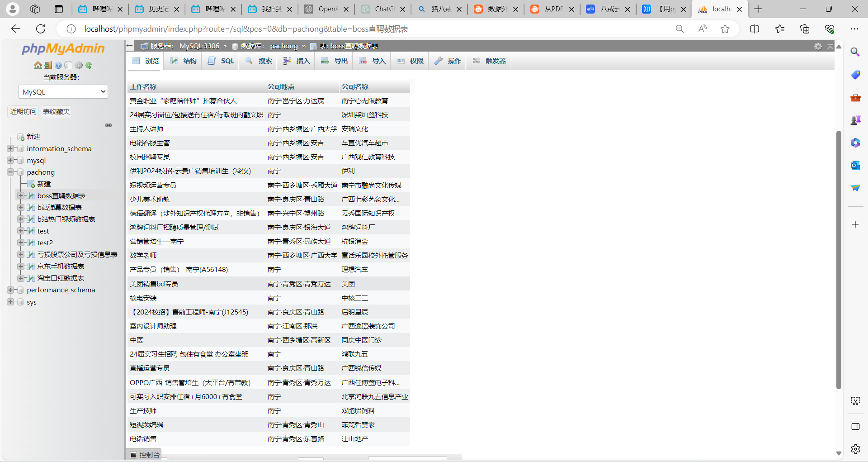
Task: Open browser more options ellipsis
Action: click(x=854, y=29)
